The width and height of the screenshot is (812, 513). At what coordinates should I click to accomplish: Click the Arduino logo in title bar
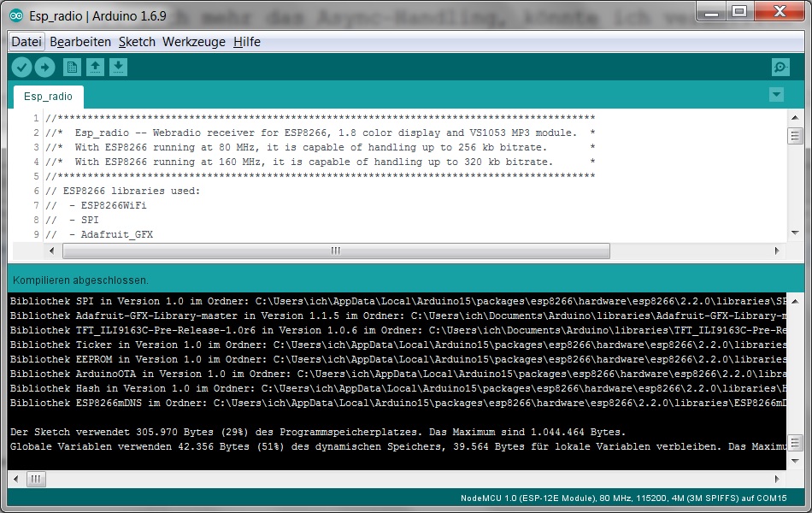16,16
